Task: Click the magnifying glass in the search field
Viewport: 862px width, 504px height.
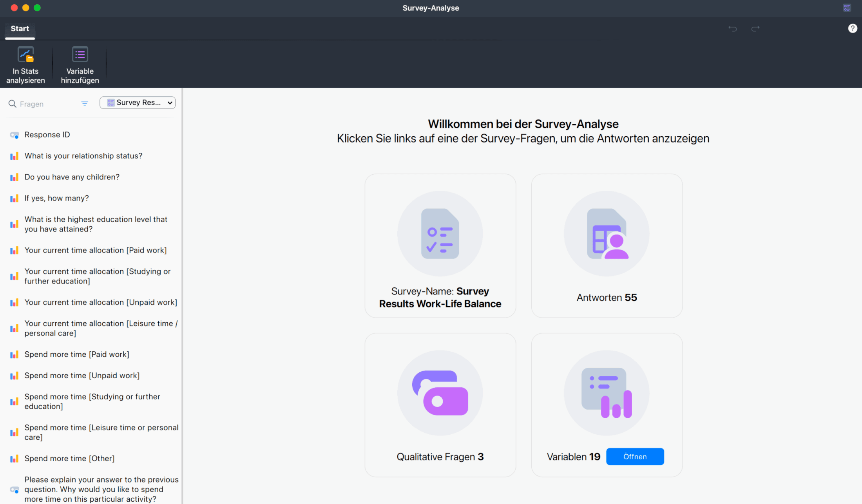Action: [12, 103]
